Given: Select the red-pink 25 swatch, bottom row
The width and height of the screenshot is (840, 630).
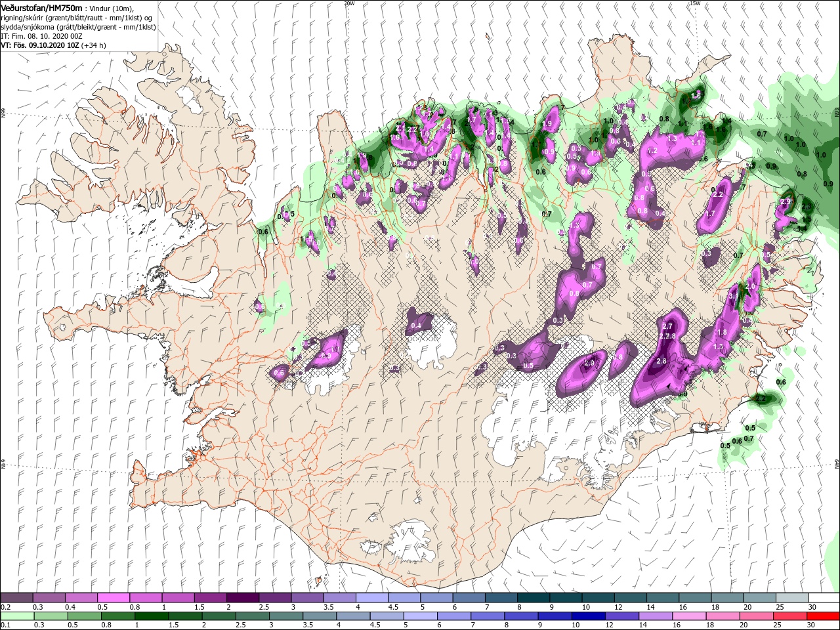Looking at the screenshot, I should tap(789, 616).
